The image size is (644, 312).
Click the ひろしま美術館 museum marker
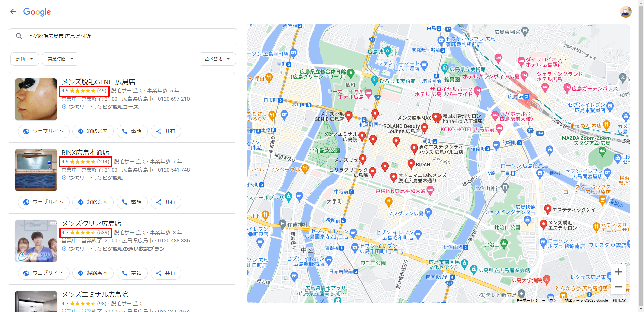coord(375,80)
